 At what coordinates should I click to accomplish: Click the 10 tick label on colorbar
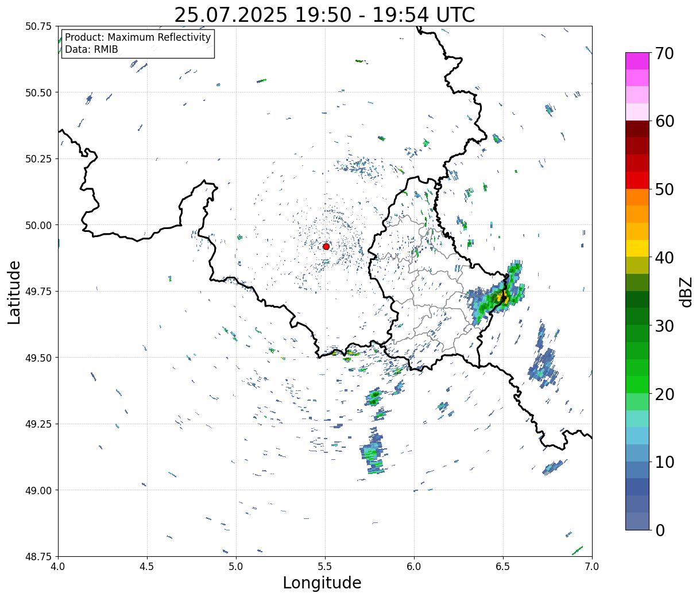[x=665, y=462]
